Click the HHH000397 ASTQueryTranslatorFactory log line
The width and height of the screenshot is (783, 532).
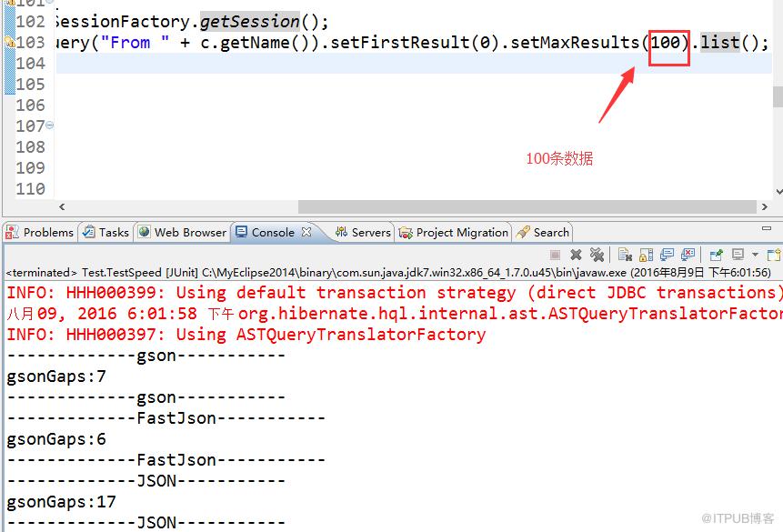(x=246, y=334)
